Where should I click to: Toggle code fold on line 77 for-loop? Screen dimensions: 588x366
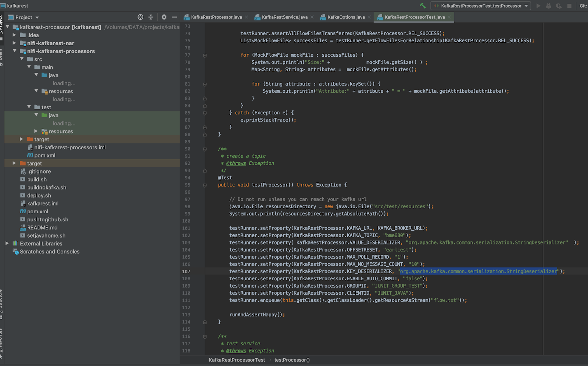coord(205,55)
